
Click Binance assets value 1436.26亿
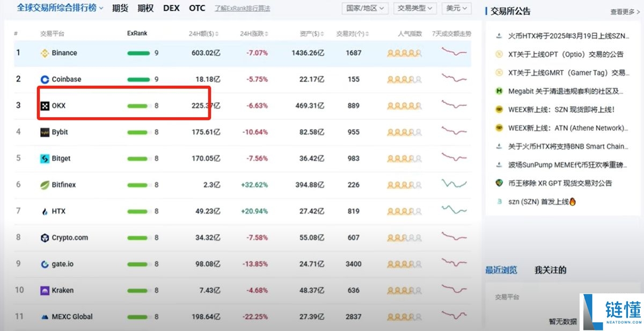click(x=308, y=53)
